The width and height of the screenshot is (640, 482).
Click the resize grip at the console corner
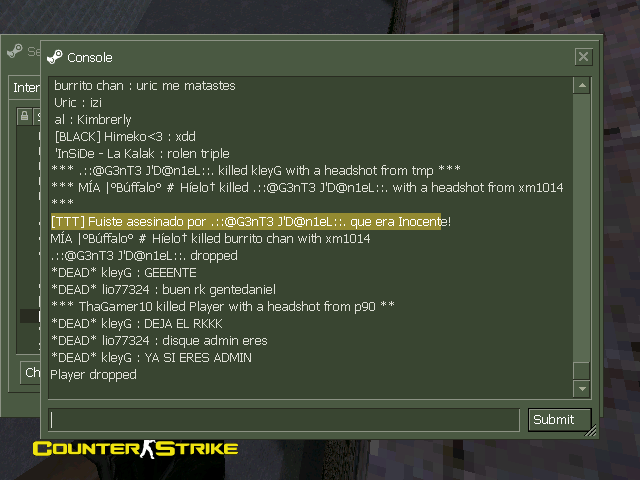coord(591,431)
